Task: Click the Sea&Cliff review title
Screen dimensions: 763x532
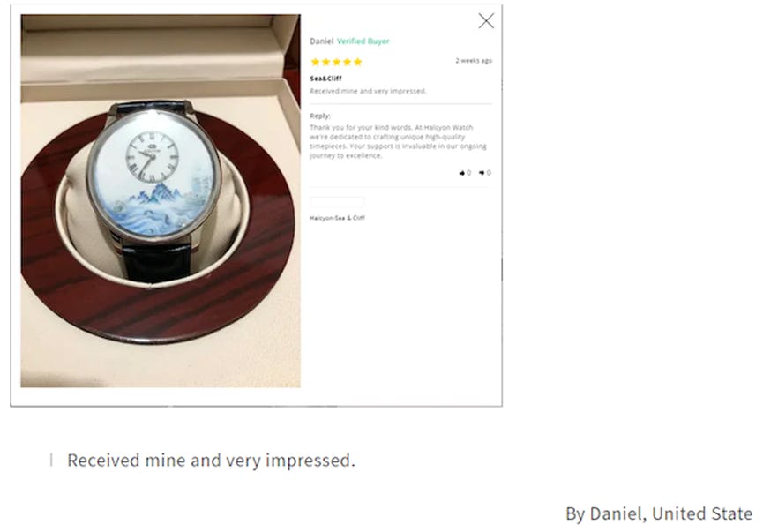Action: tap(326, 79)
